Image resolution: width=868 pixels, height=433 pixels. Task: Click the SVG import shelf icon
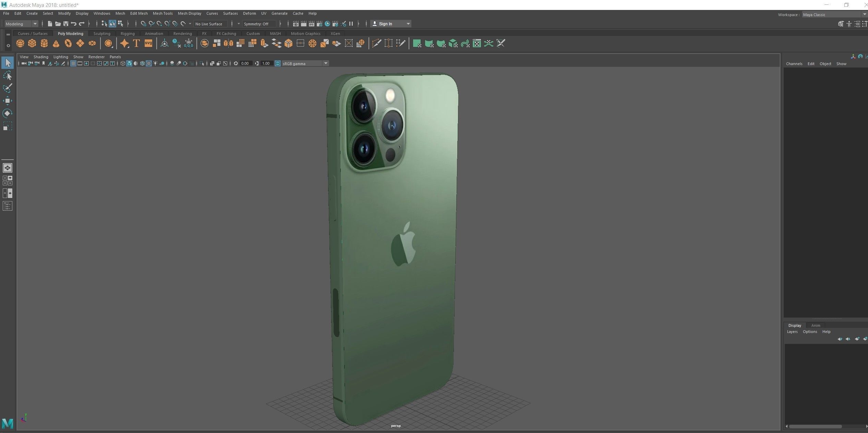click(148, 44)
